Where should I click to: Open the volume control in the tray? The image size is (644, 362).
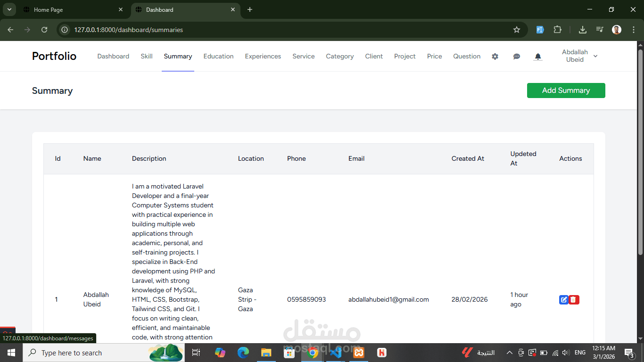566,353
